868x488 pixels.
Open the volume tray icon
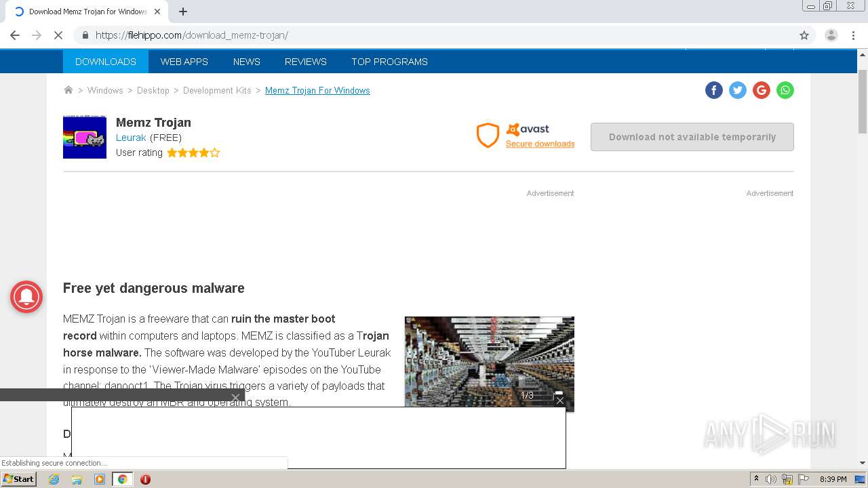coord(771,479)
